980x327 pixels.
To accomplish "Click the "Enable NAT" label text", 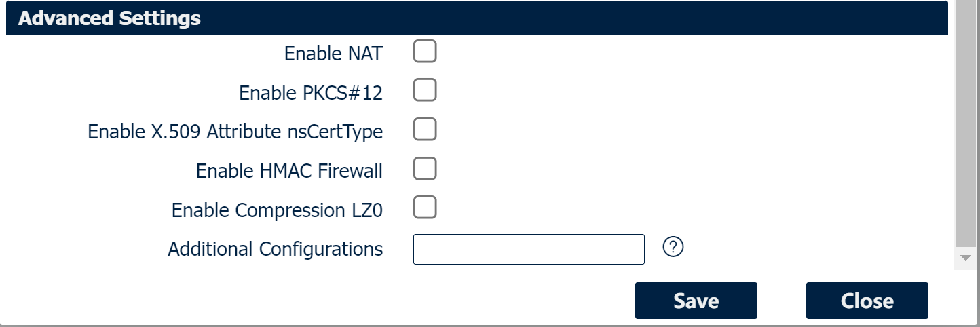I will click(333, 54).
